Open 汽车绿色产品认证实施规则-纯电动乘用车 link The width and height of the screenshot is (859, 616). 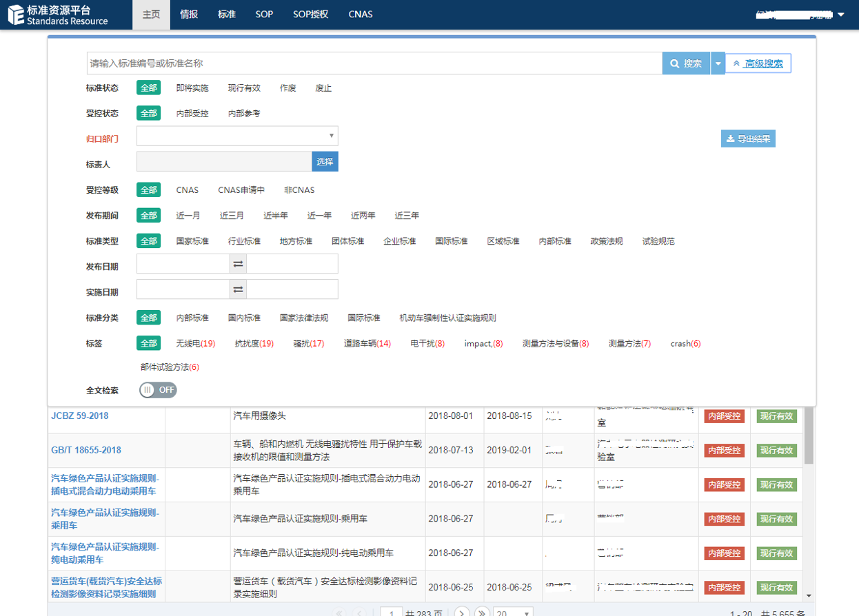105,553
